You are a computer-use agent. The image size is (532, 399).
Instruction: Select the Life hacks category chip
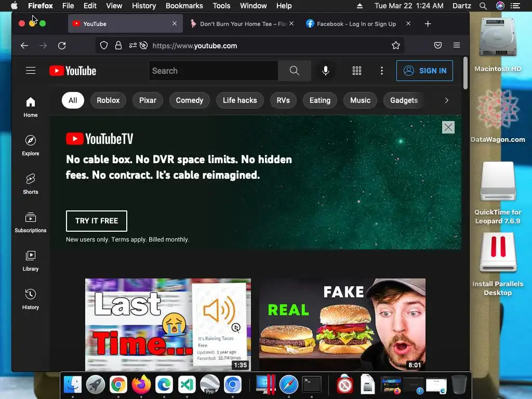click(x=240, y=100)
